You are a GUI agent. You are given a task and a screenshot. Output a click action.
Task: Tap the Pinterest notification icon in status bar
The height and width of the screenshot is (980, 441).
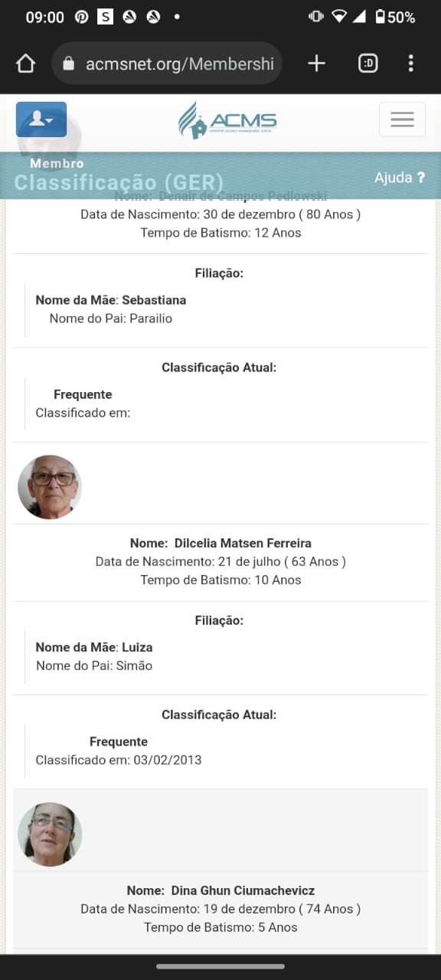click(x=81, y=17)
